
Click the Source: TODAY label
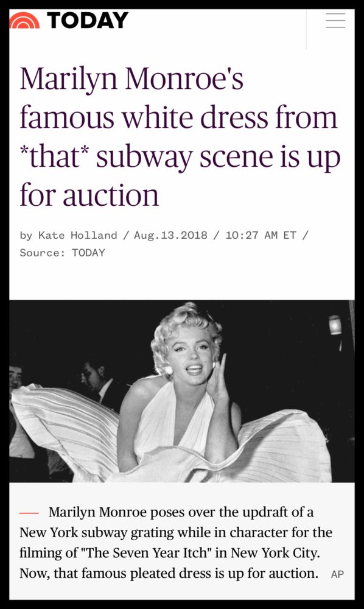(x=62, y=253)
